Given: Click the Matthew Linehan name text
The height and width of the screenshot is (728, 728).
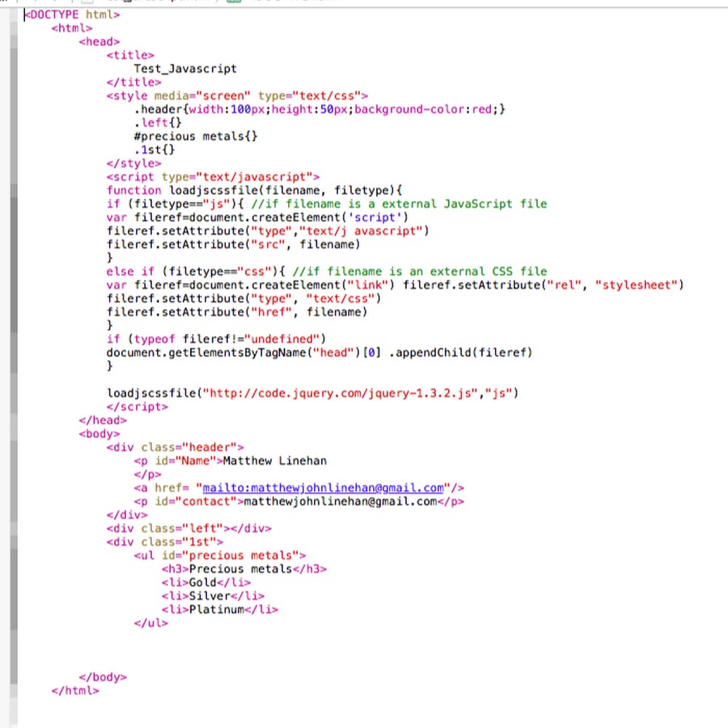Looking at the screenshot, I should pos(275,461).
